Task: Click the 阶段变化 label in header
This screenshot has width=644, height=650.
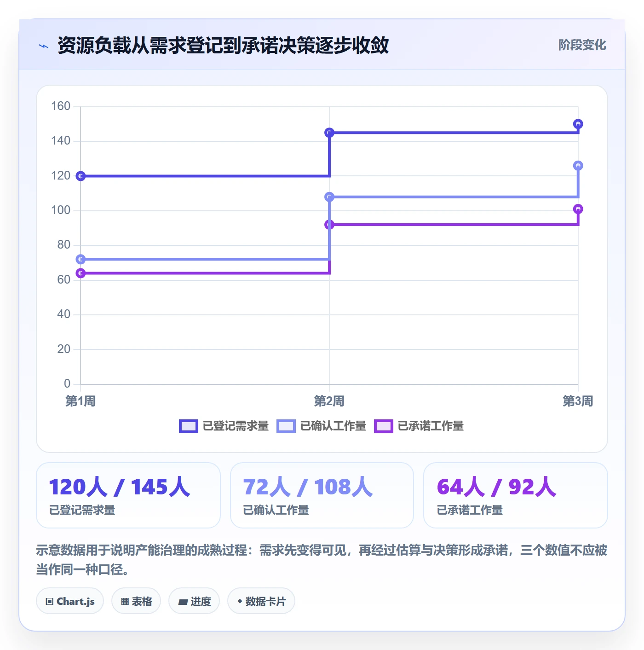Action: pos(582,45)
